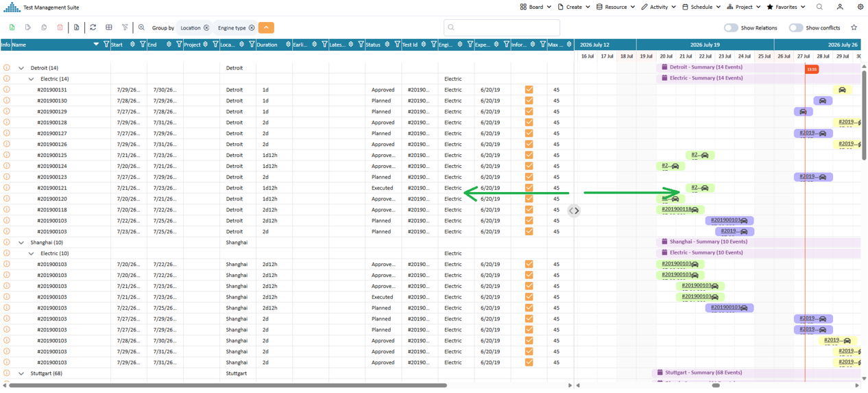Image resolution: width=868 pixels, height=393 pixels.
Task: Open filter on the Status column
Action: [x=397, y=45]
